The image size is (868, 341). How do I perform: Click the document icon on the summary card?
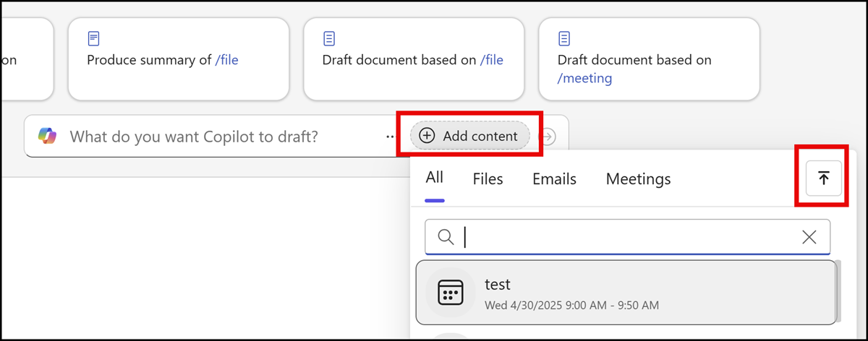point(94,38)
